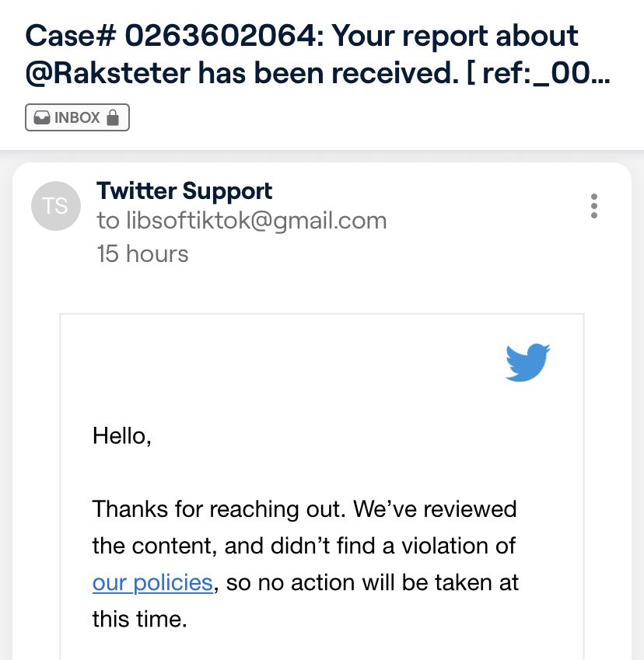The height and width of the screenshot is (660, 644).
Task: Click the inbox tray icon in label
Action: (x=42, y=118)
